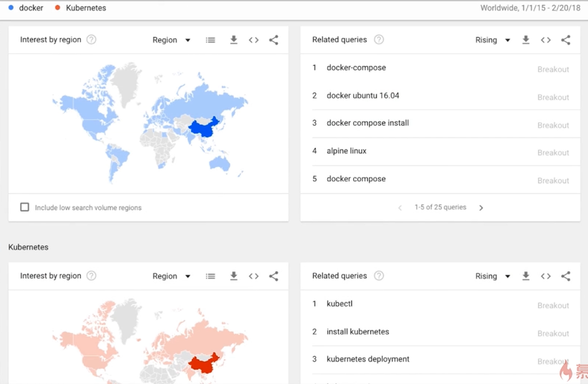588x384 pixels.
Task: Open the install kubernetes query
Action: point(358,332)
